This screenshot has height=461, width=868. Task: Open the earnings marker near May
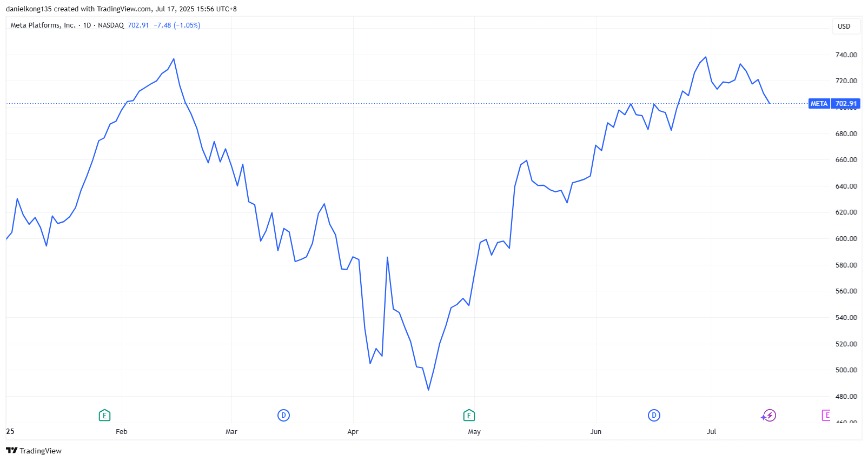pyautogui.click(x=469, y=415)
